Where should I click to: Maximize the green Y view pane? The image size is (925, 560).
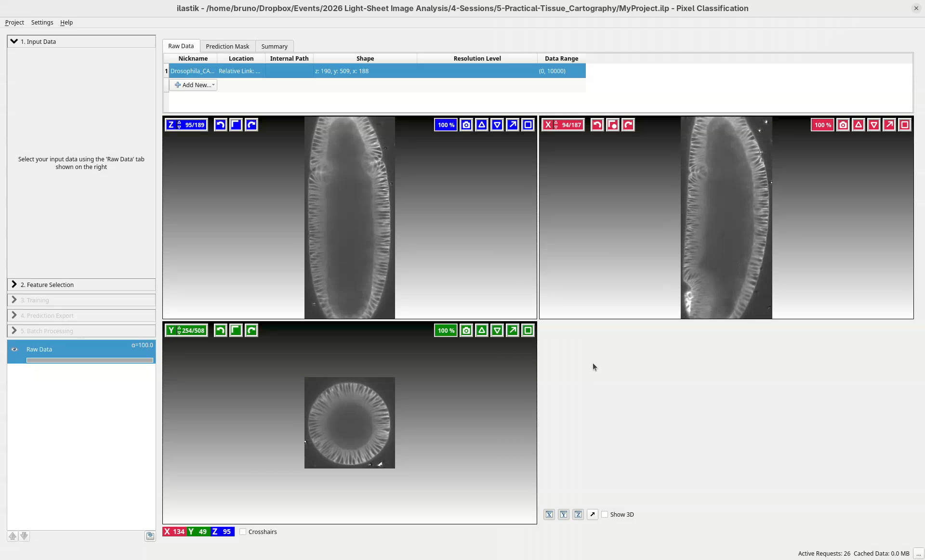tap(528, 330)
